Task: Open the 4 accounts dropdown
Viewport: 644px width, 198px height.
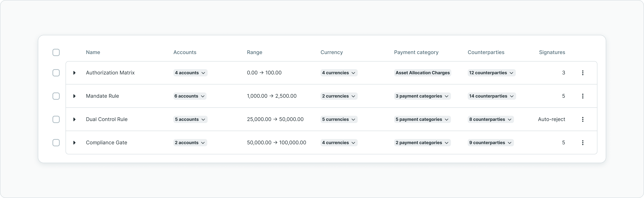Action: 190,73
